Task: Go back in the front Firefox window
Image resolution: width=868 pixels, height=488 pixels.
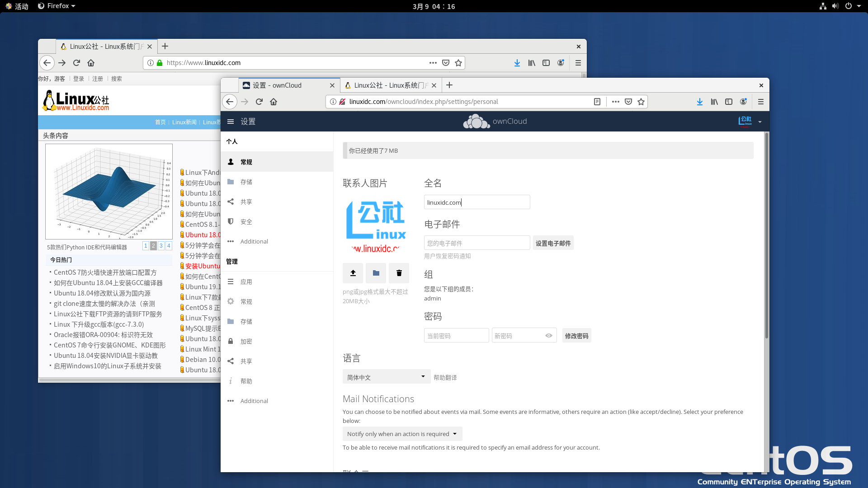Action: [x=230, y=102]
